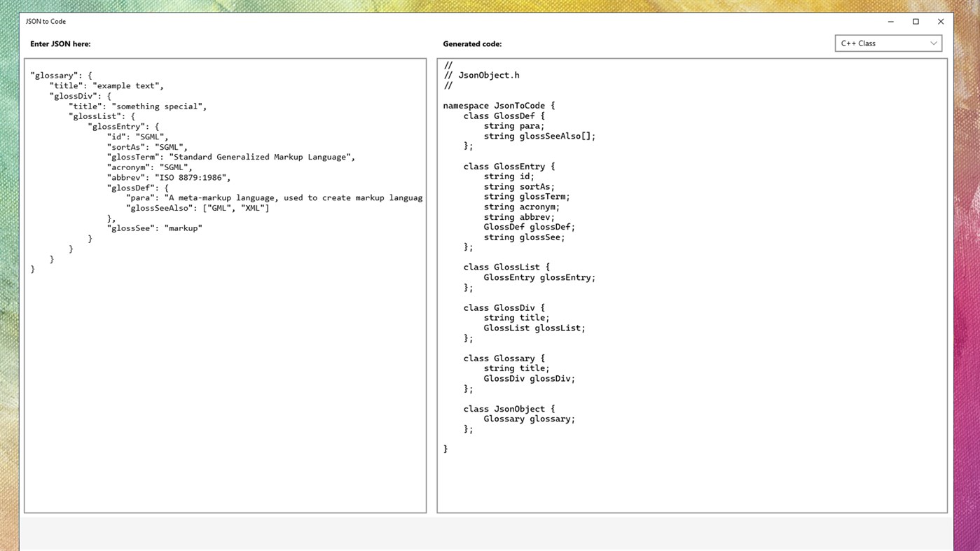The width and height of the screenshot is (980, 551).
Task: Click the class GlossList { line
Action: (506, 267)
